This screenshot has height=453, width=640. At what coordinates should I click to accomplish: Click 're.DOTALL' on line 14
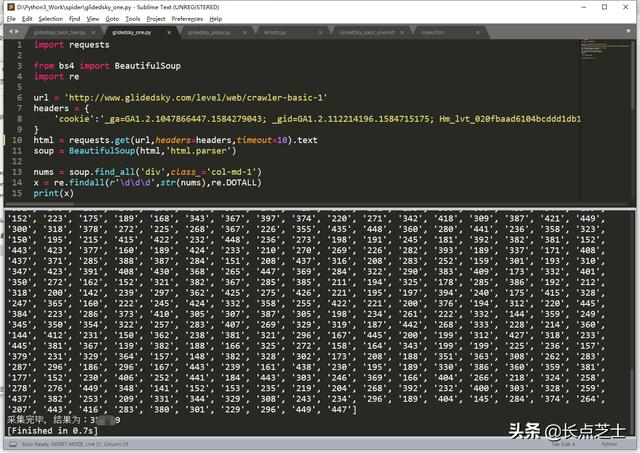click(x=234, y=182)
